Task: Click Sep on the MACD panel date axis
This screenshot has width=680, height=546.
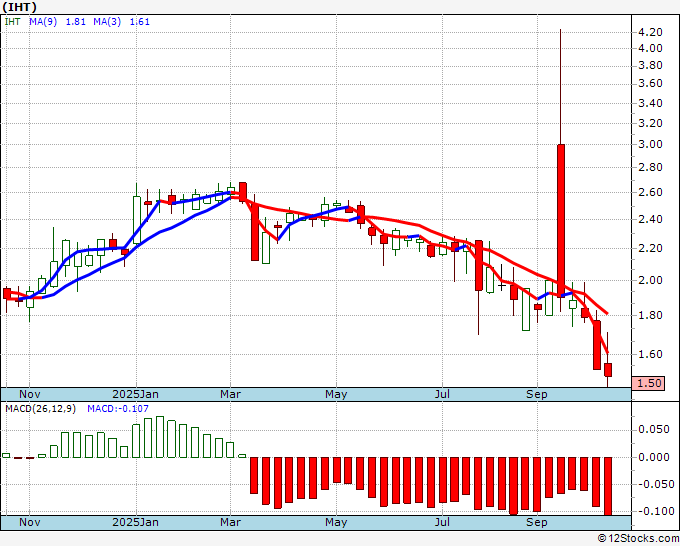Action: click(537, 522)
